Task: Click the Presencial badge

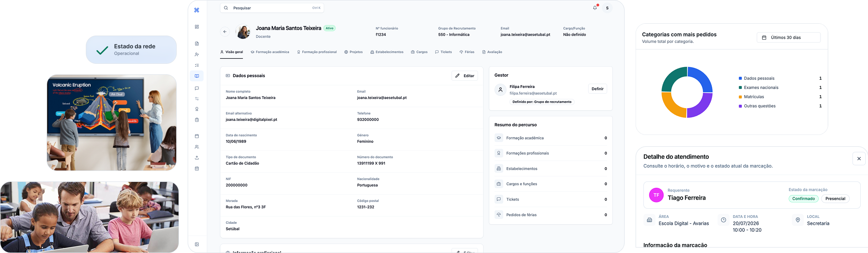Action: [835, 199]
